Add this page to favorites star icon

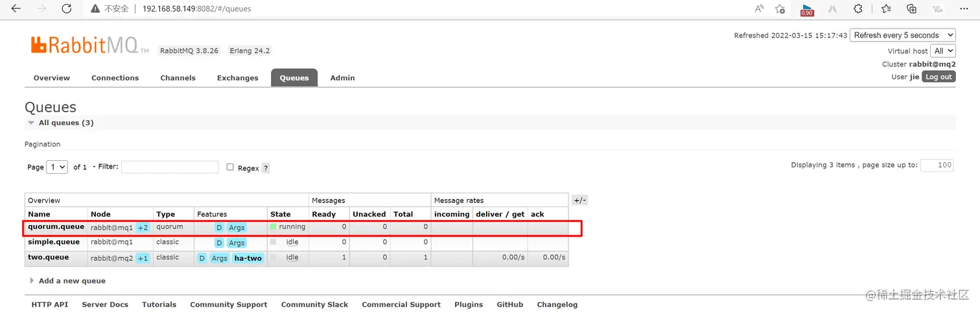(x=780, y=9)
